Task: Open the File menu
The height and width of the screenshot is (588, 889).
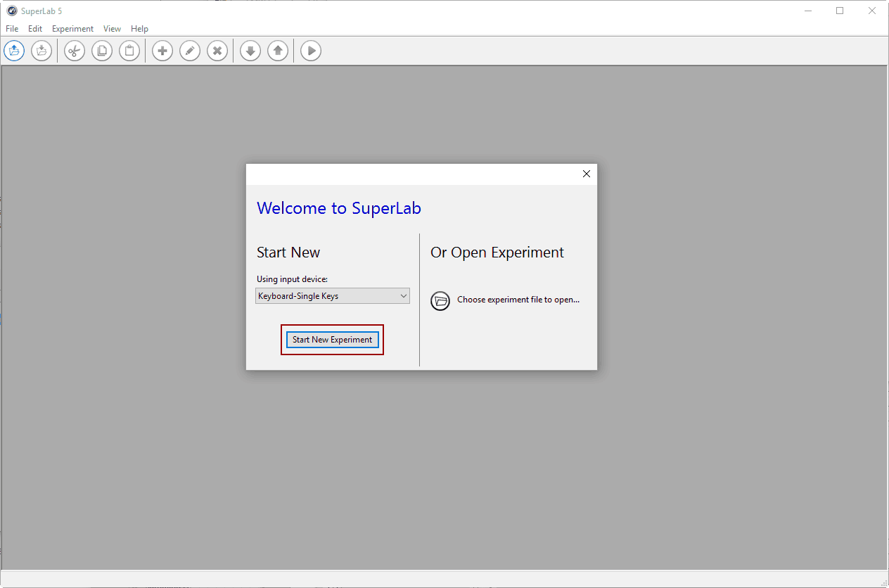Action: [x=12, y=29]
